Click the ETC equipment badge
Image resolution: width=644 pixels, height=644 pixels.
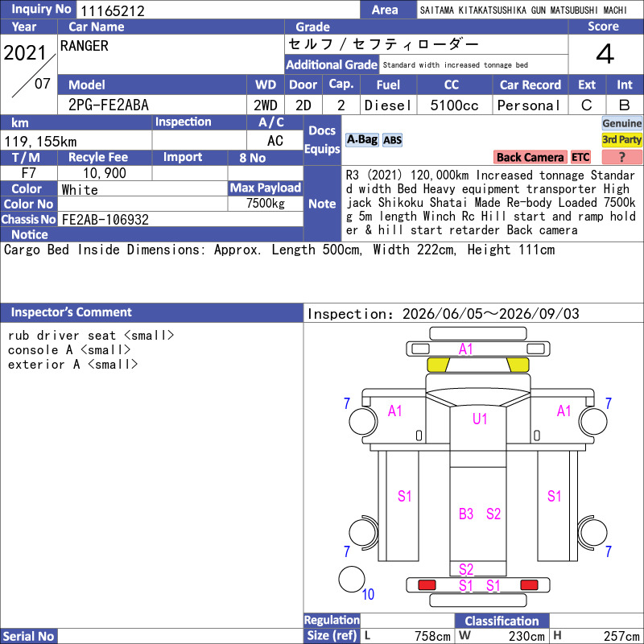(x=580, y=157)
